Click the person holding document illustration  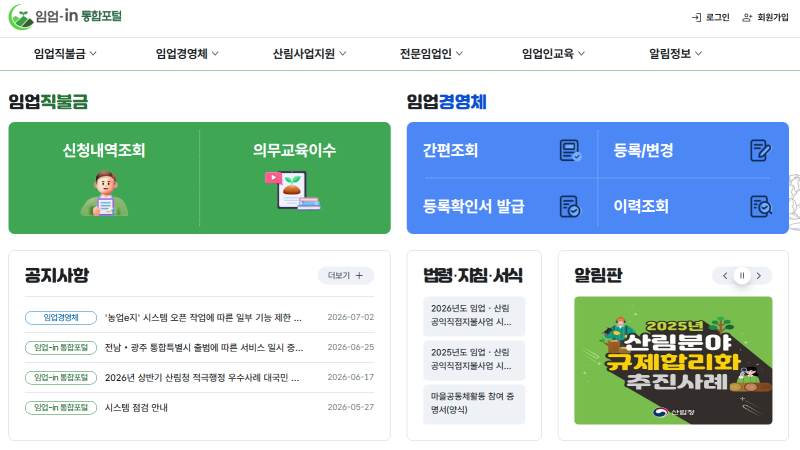pyautogui.click(x=105, y=194)
